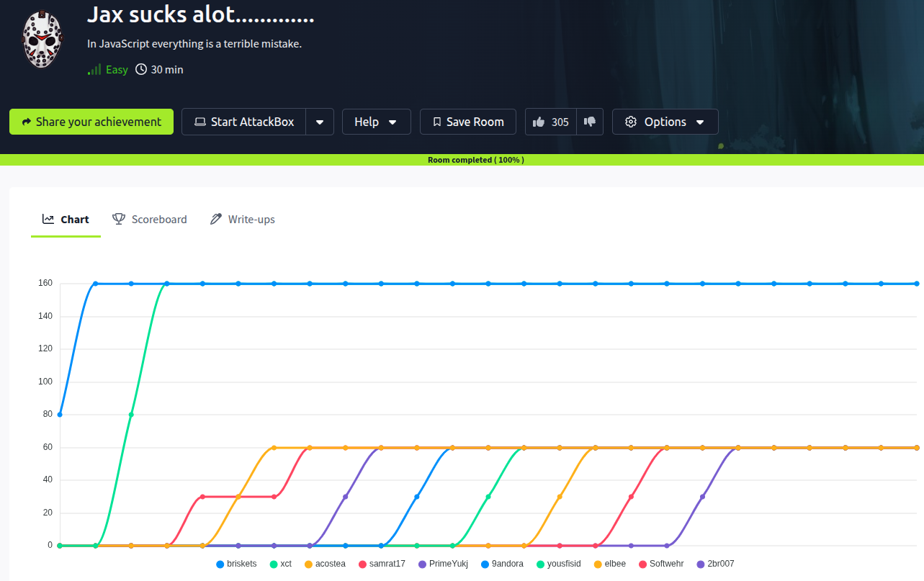Click the Room completed progress bar
The width and height of the screenshot is (924, 581).
(x=462, y=160)
